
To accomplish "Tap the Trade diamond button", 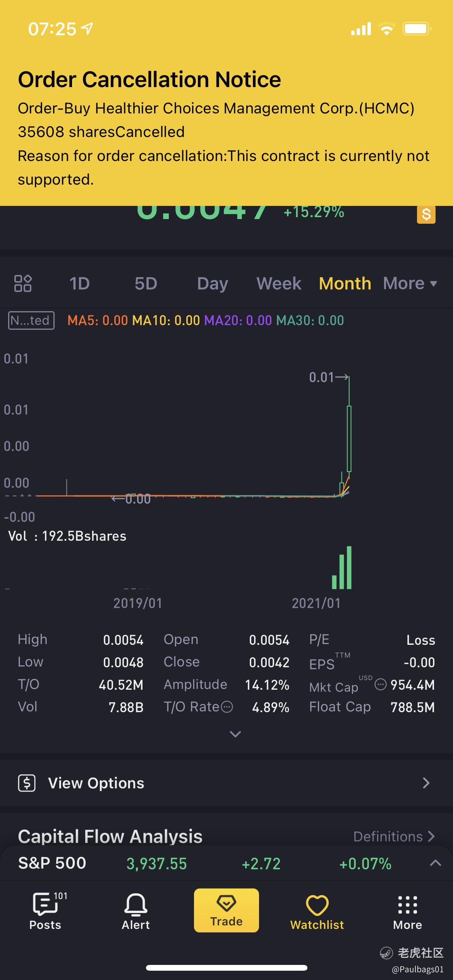I will click(x=226, y=910).
